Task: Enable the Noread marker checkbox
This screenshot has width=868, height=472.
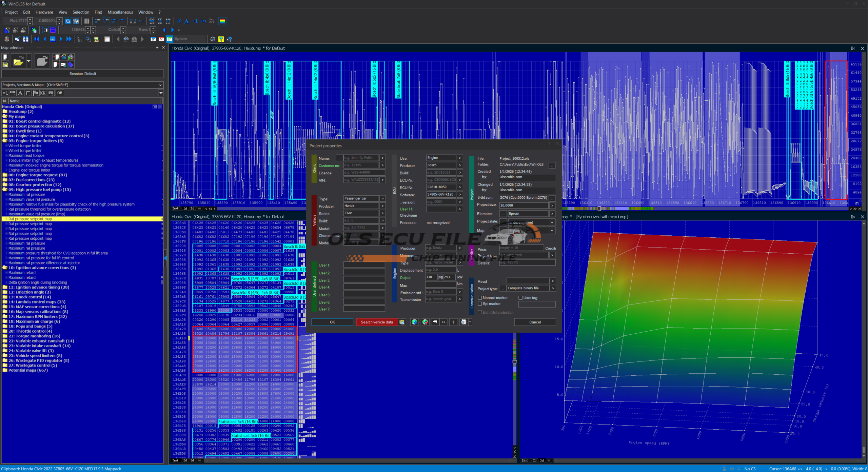Action: 480,298
